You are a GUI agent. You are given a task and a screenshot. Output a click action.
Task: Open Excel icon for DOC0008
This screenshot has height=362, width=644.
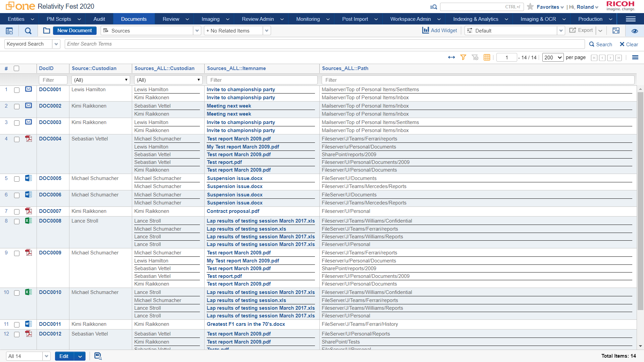pyautogui.click(x=29, y=221)
